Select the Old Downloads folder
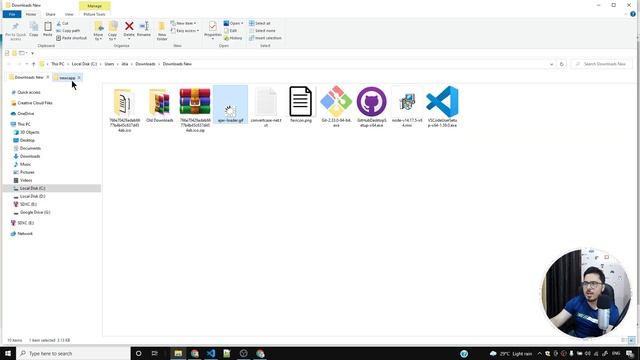Viewport: 640px width, 360px height. click(160, 105)
